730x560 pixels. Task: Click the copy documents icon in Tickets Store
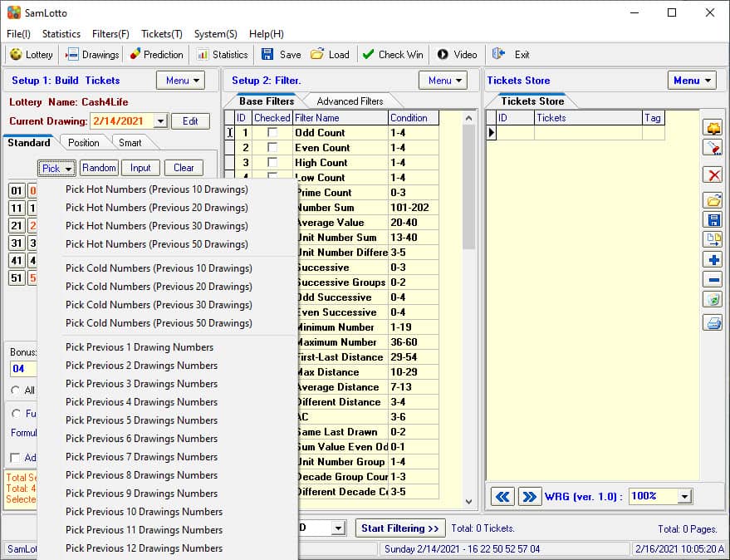pyautogui.click(x=713, y=239)
